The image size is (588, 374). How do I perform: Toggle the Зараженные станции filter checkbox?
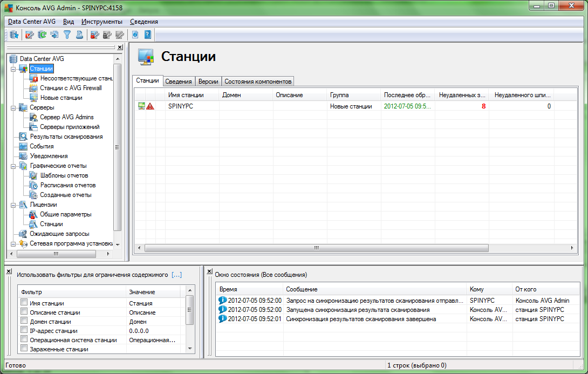point(24,349)
